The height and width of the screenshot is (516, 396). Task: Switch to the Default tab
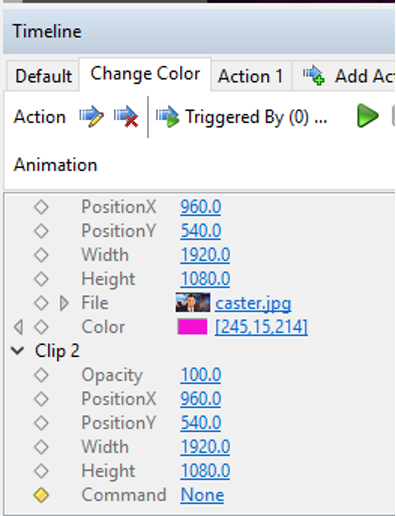pyautogui.click(x=43, y=76)
